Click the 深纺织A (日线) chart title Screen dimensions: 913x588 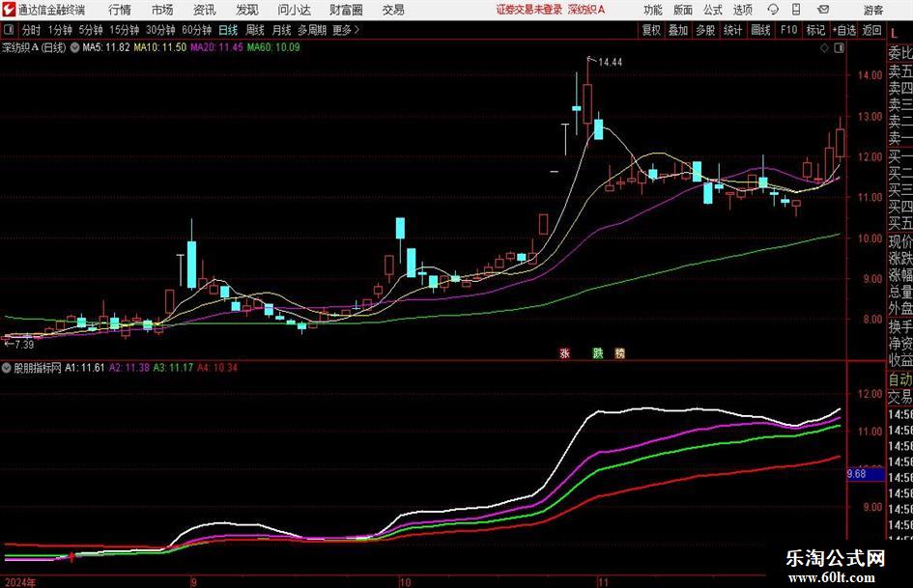coord(34,47)
